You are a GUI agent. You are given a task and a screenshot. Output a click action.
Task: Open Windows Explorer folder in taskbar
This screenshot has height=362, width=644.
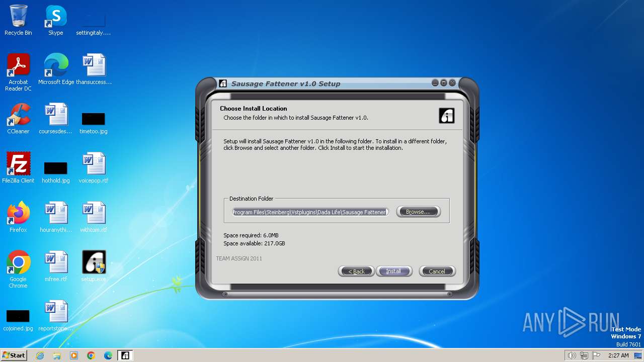57,355
